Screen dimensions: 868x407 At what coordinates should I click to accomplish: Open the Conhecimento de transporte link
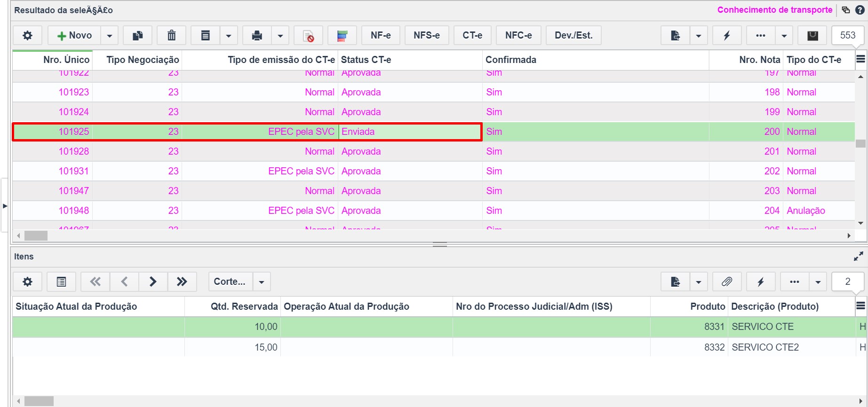tap(775, 10)
